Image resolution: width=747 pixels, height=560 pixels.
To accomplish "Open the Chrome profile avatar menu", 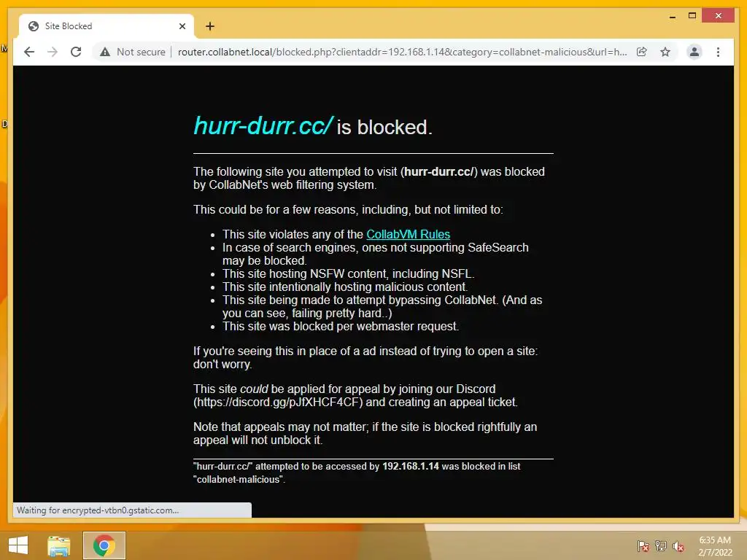I will (694, 52).
